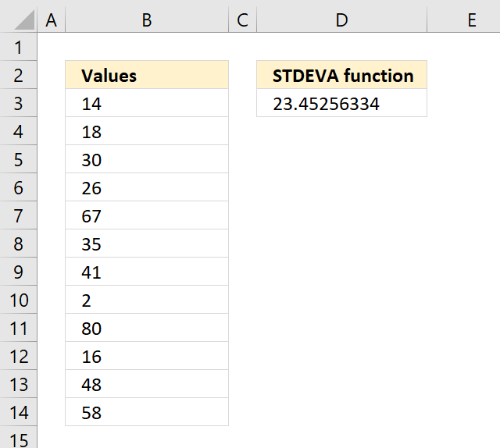
Task: Select the cell showing 23.45256334
Action: click(341, 103)
